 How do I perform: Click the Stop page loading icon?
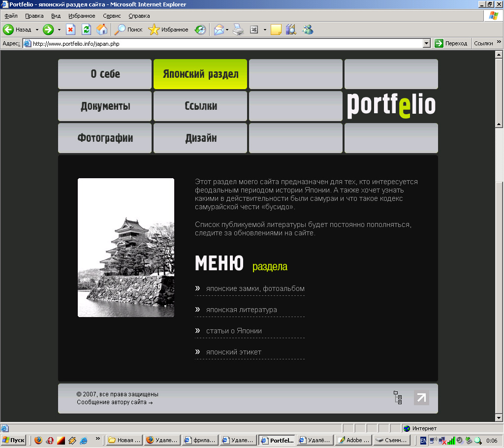[x=70, y=30]
